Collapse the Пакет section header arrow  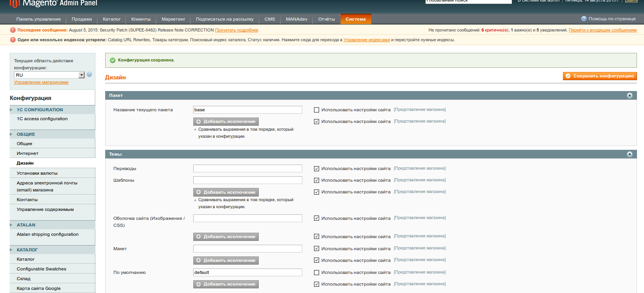coord(630,96)
